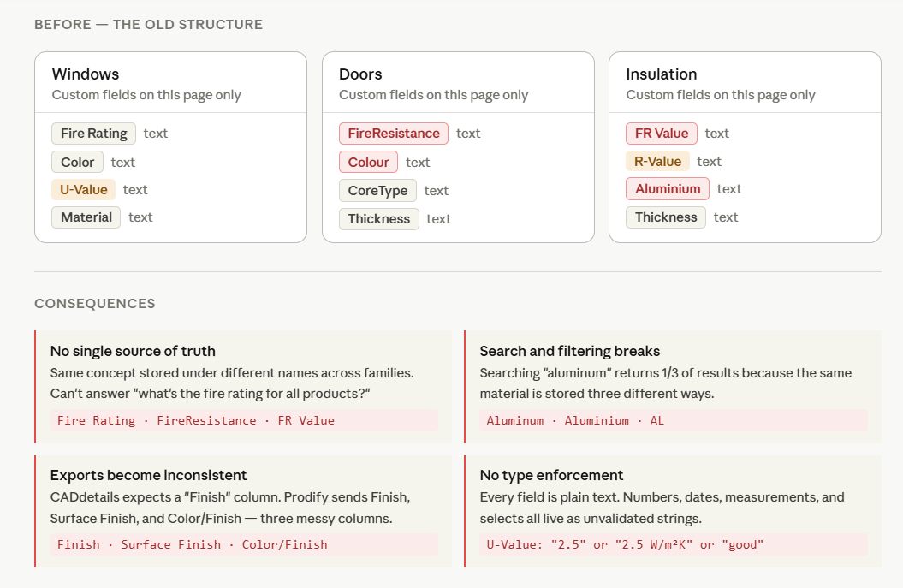Click the red Aluminium field tag
The width and height of the screenshot is (903, 588).
[668, 189]
